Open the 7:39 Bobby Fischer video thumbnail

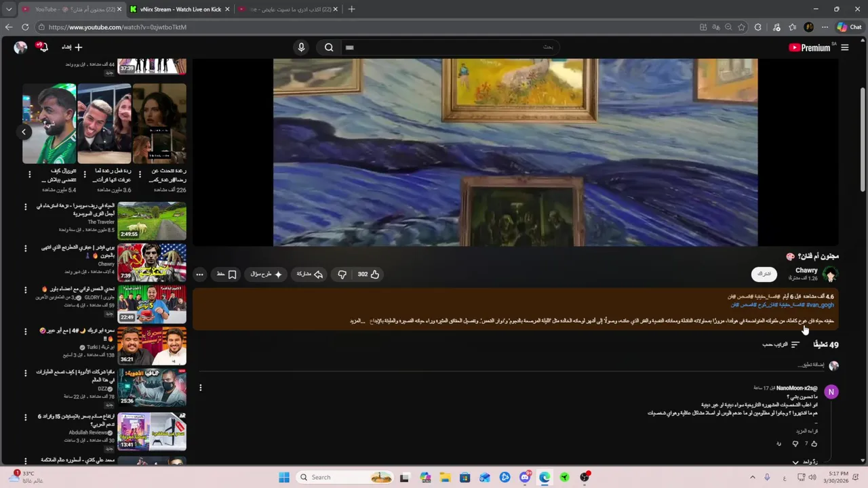(152, 262)
